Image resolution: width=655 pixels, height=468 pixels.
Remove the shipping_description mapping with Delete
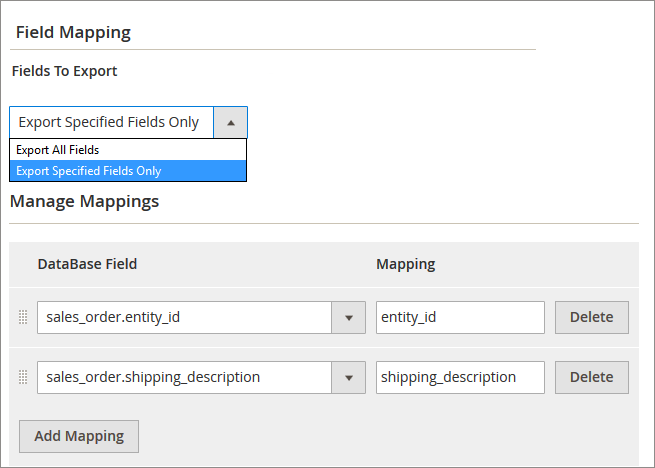click(x=591, y=378)
